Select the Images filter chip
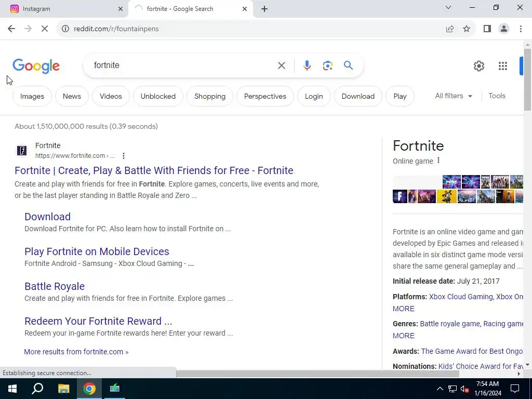Viewport: 532px width, 399px height. click(x=32, y=96)
